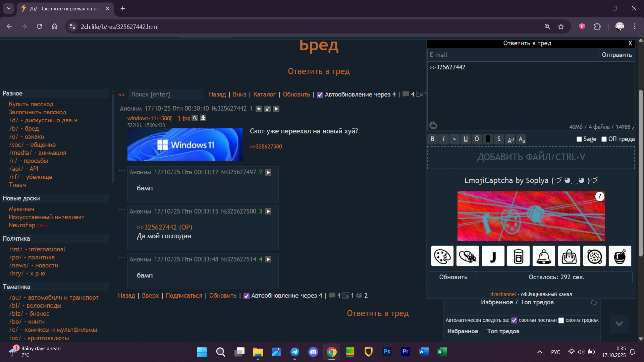The height and width of the screenshot is (362, 644).
Task: Download the windows-11 jpg attachment
Action: pos(203,118)
